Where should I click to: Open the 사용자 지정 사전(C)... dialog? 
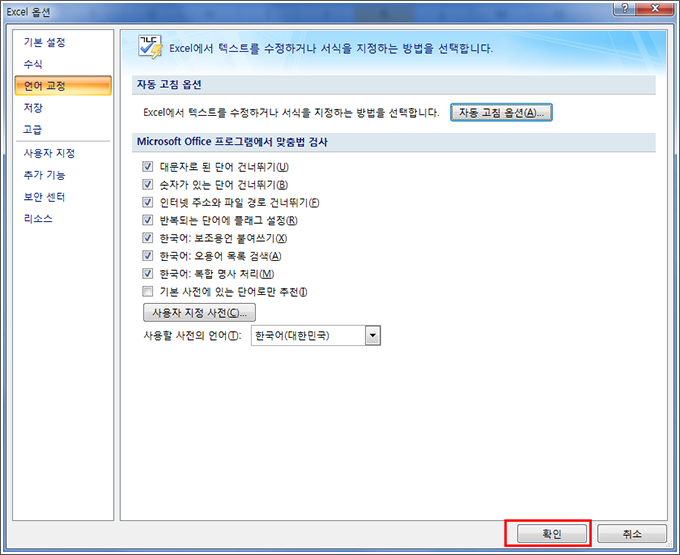(x=199, y=313)
